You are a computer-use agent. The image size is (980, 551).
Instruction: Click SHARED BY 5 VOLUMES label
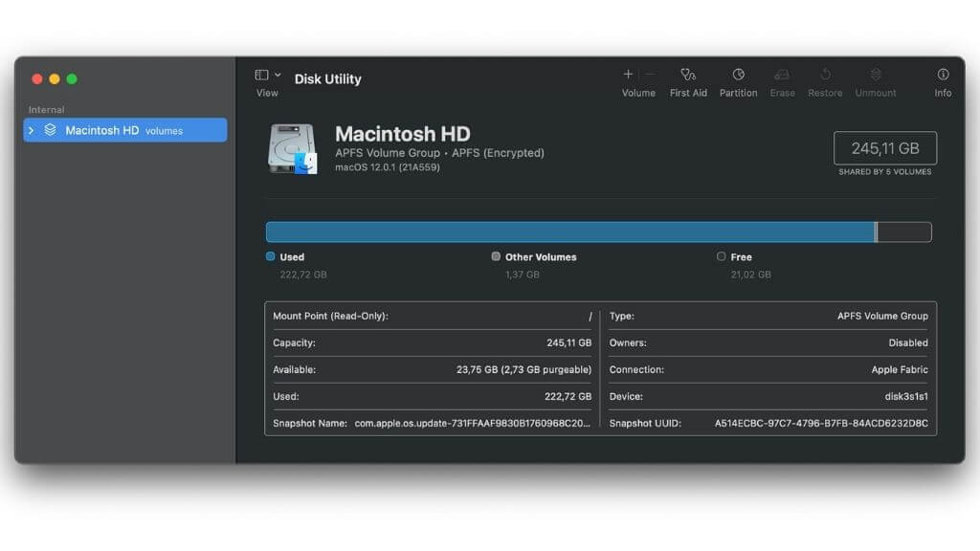pyautogui.click(x=885, y=172)
